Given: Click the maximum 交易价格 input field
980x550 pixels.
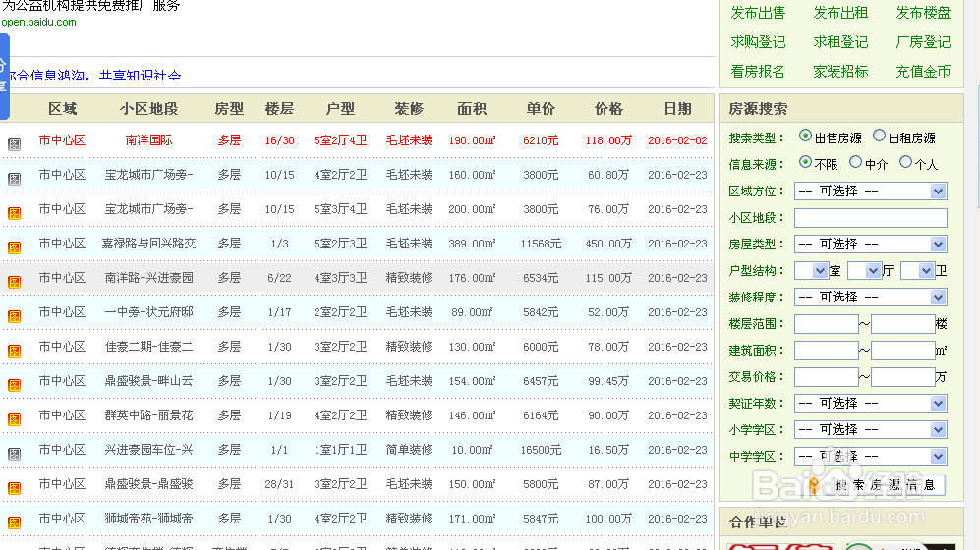Looking at the screenshot, I should [902, 377].
